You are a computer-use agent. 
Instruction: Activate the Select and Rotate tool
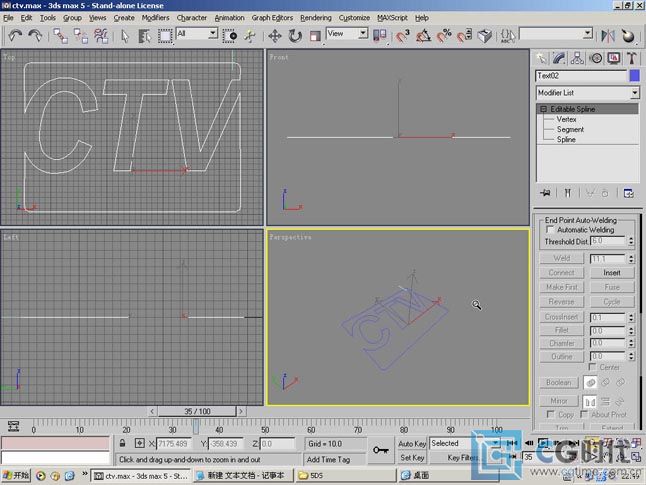[x=295, y=36]
